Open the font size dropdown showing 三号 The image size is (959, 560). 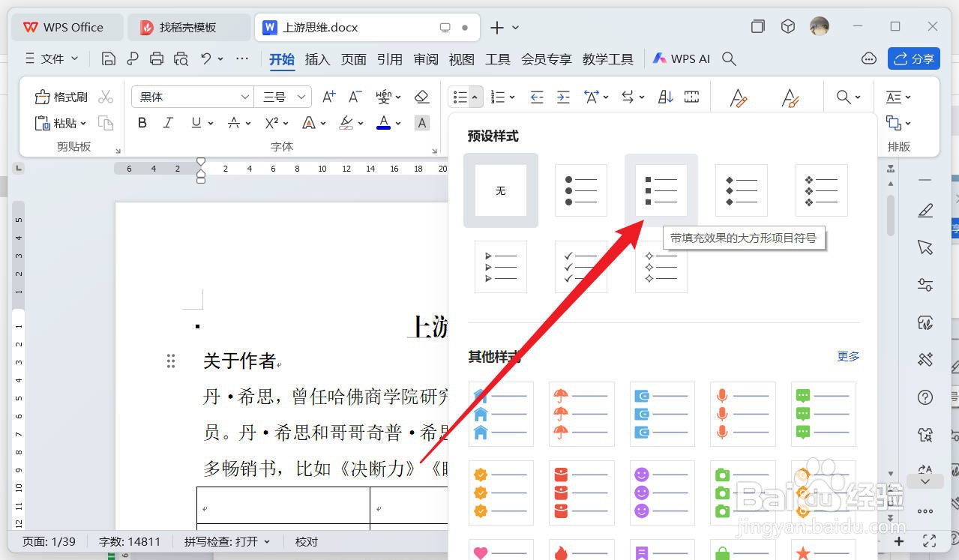click(x=283, y=96)
